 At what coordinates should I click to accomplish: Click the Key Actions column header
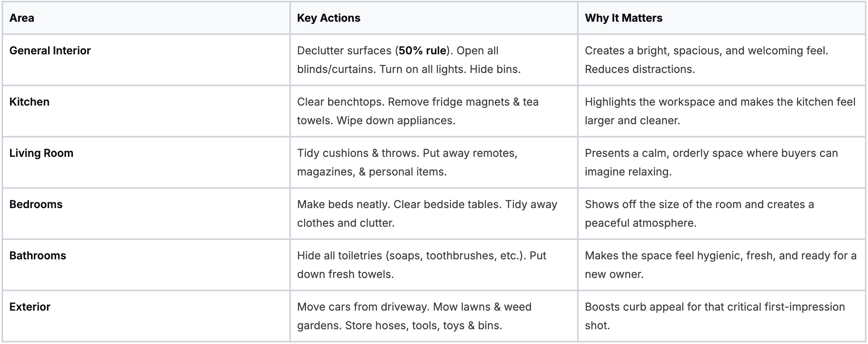[329, 18]
